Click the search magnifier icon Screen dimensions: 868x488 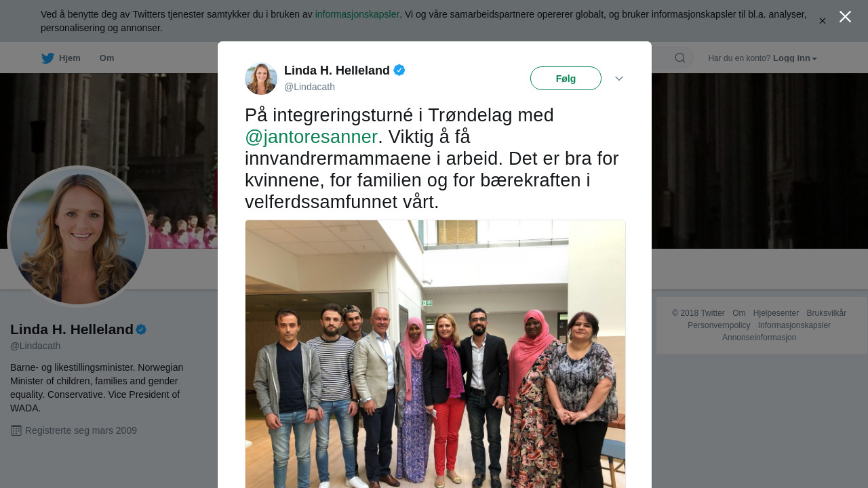point(680,58)
